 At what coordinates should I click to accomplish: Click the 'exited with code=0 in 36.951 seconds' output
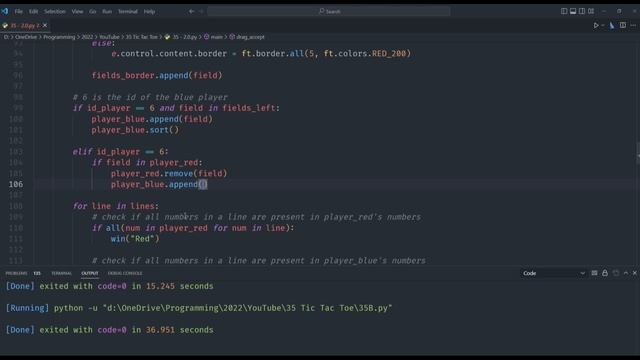tap(127, 330)
